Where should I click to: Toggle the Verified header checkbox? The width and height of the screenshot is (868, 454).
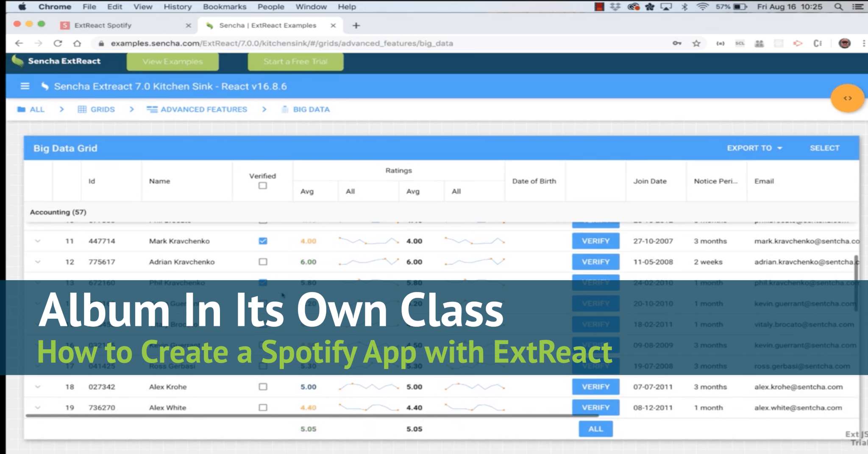[263, 186]
